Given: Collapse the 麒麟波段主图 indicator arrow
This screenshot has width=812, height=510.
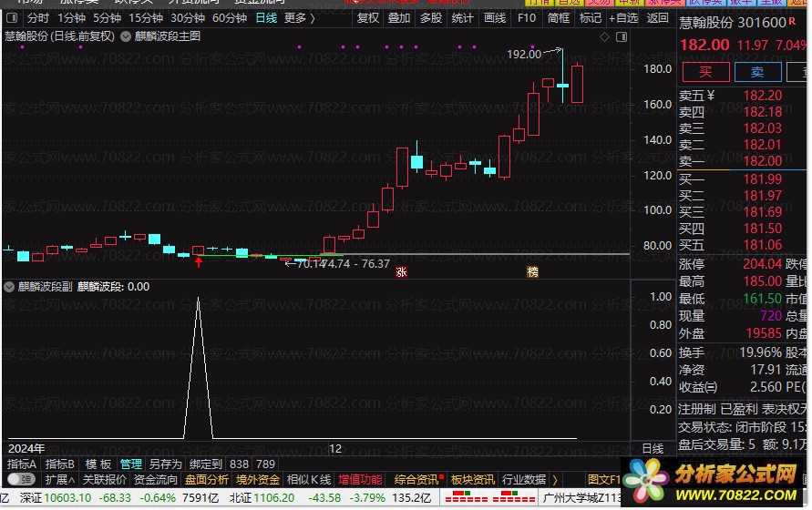Looking at the screenshot, I should coord(126,36).
